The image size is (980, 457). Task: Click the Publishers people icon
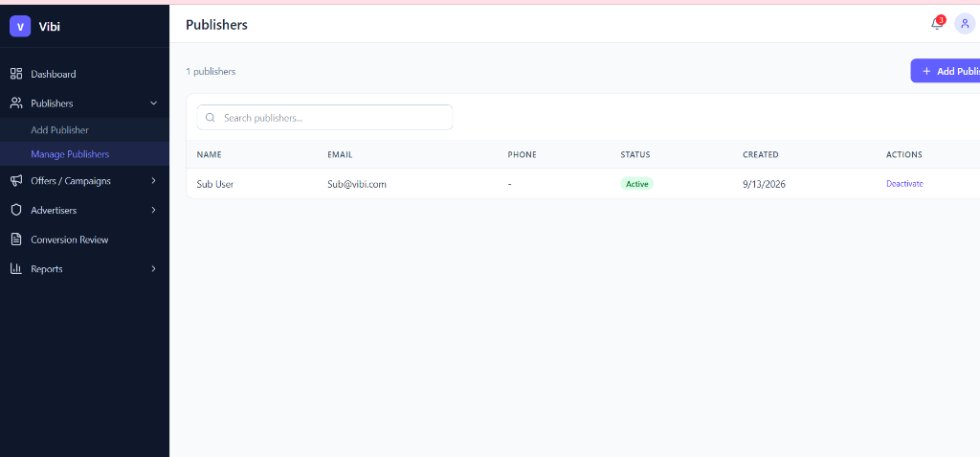[16, 103]
